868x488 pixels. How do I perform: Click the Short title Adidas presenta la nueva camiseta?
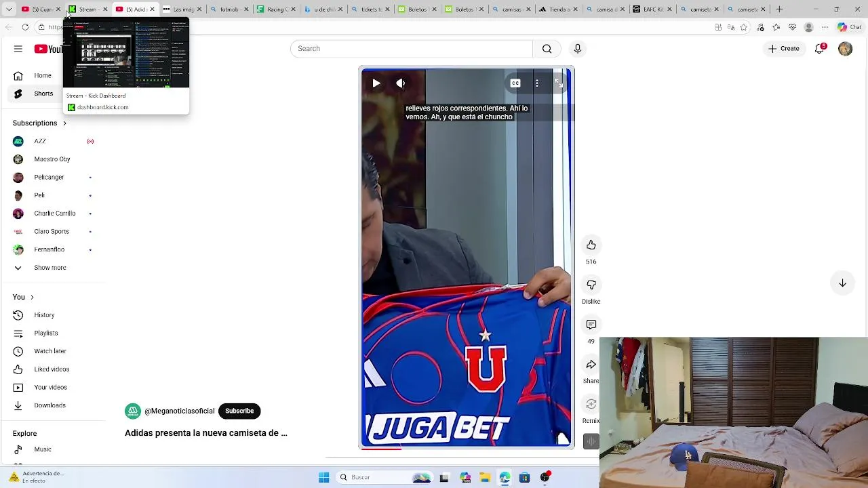[x=206, y=433]
